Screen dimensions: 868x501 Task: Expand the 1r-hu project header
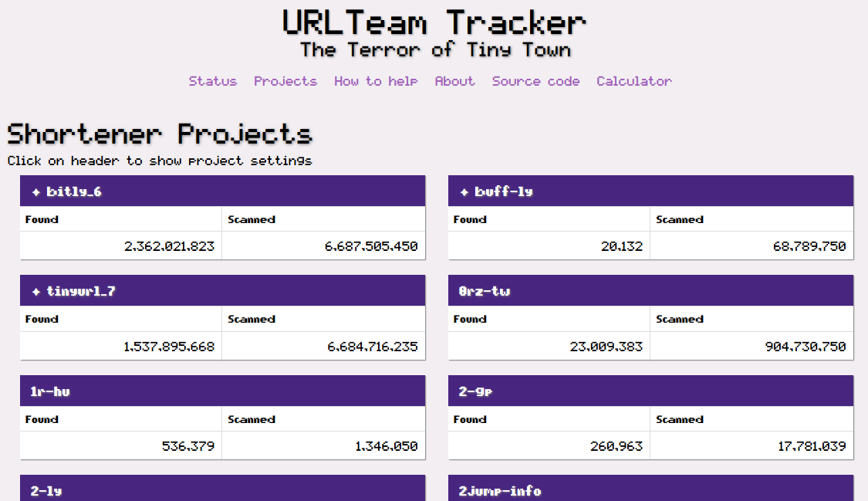coord(222,391)
